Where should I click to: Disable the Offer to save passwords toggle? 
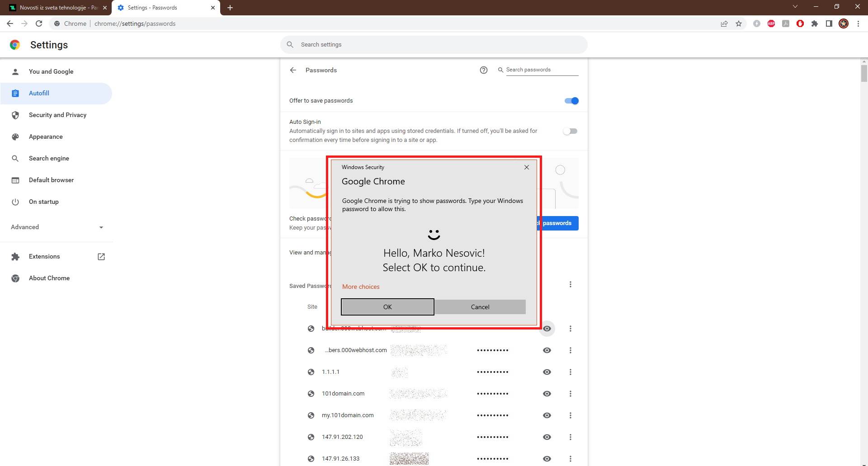pos(571,100)
